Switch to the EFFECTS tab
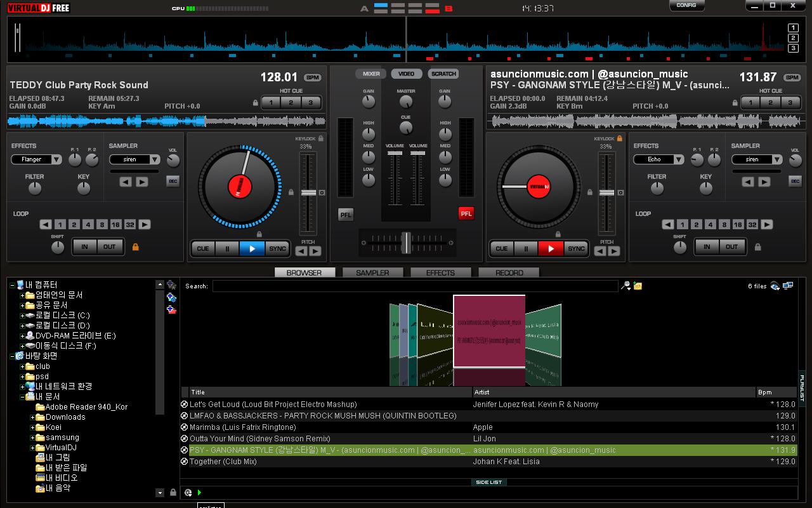Image resolution: width=812 pixels, height=508 pixels. (440, 272)
